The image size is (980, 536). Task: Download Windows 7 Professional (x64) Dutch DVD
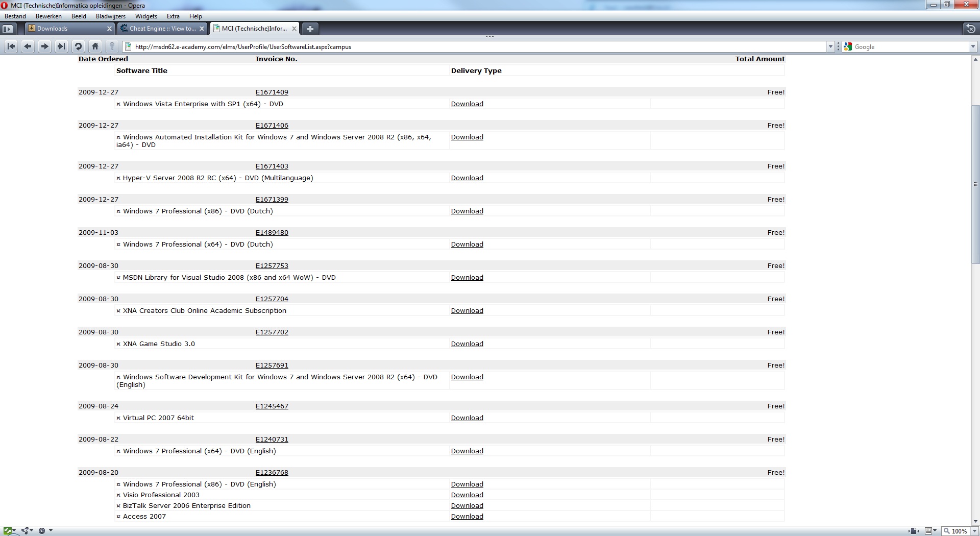coord(467,245)
